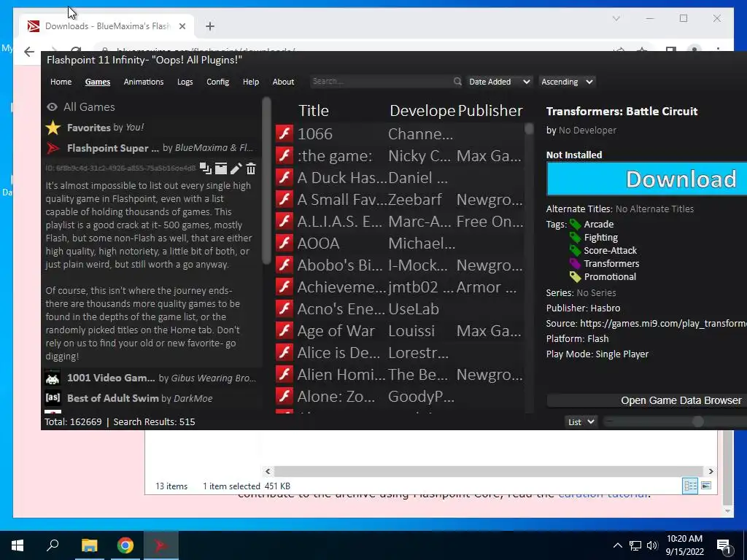
Task: Open the Home tab in Flashpoint
Action: [61, 82]
